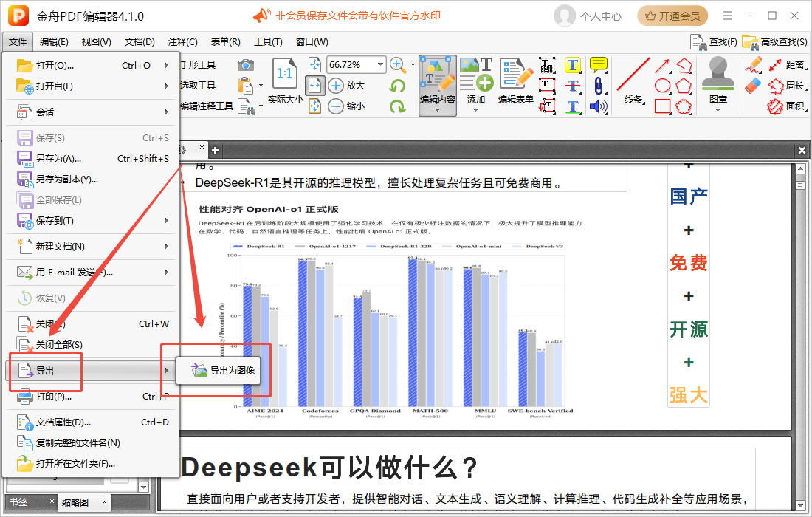
Task: Expand the 会话 submenu arrow
Action: (167, 112)
